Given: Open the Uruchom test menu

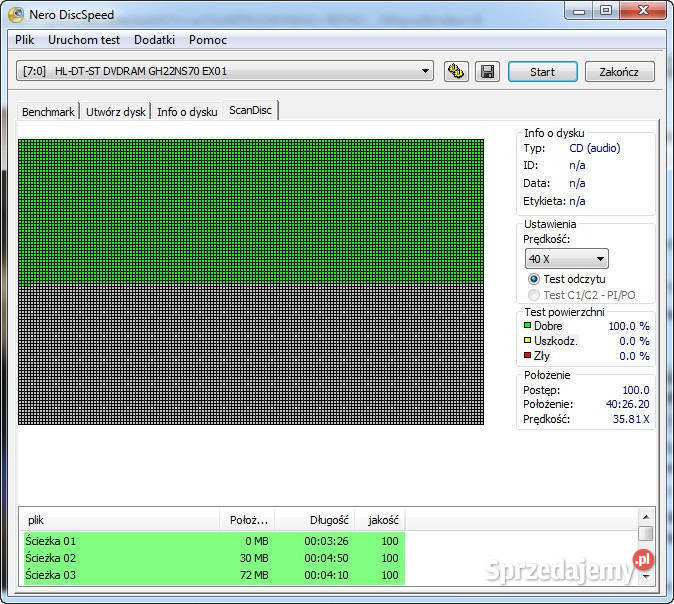Looking at the screenshot, I should click(x=84, y=40).
